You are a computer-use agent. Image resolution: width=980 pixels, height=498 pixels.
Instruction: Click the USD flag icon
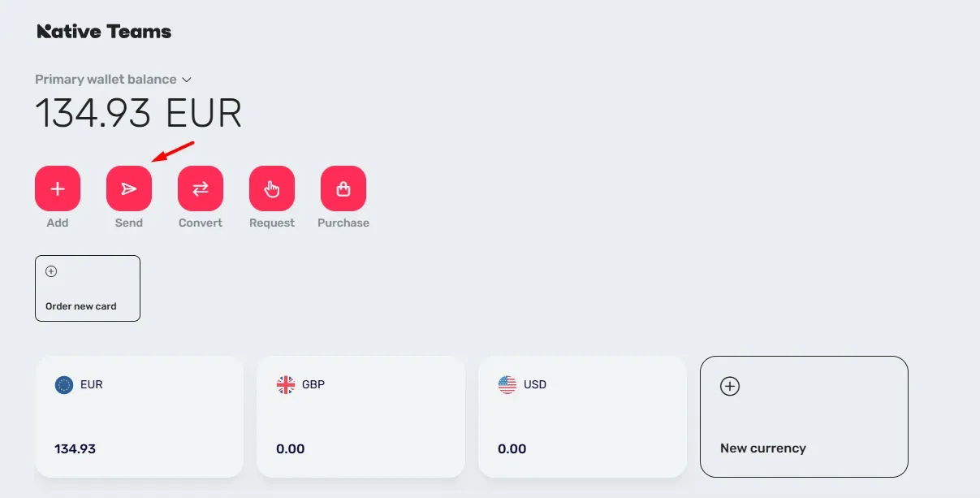(x=507, y=384)
